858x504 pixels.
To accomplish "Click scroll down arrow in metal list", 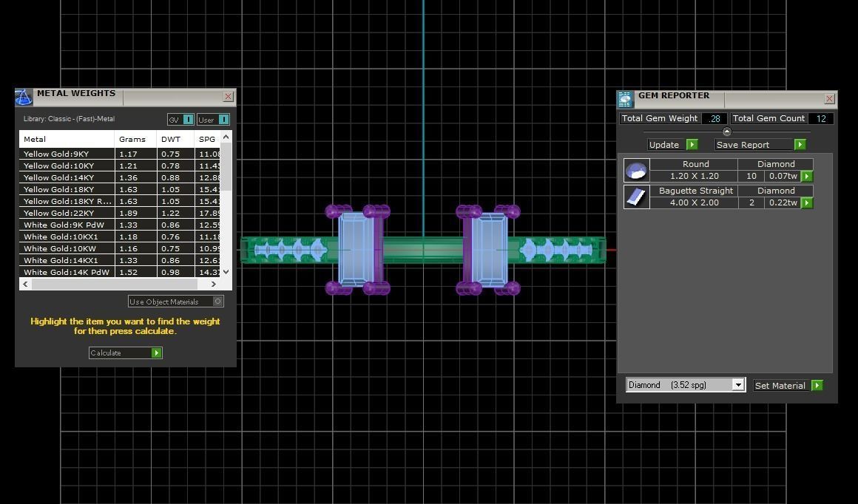I will coord(226,271).
